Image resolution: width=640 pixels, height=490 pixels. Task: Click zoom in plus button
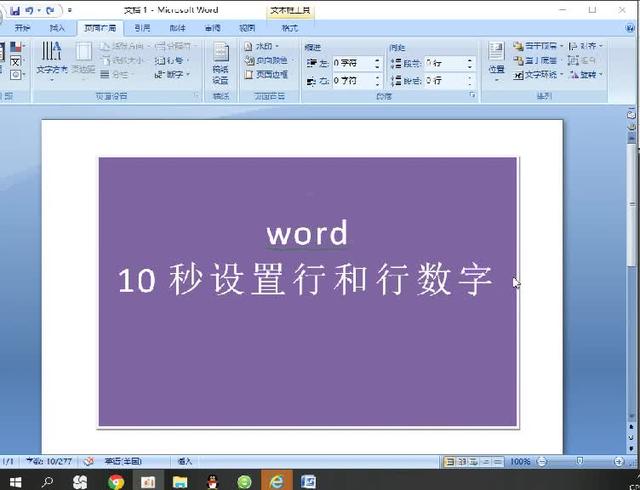click(x=619, y=462)
